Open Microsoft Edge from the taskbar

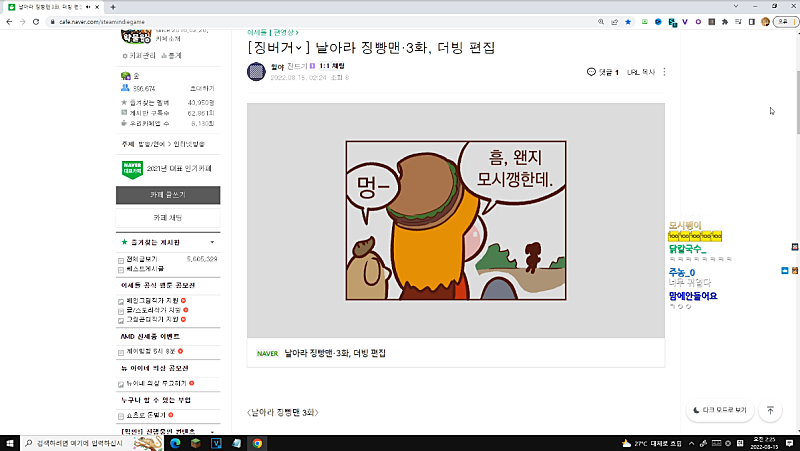point(175,443)
